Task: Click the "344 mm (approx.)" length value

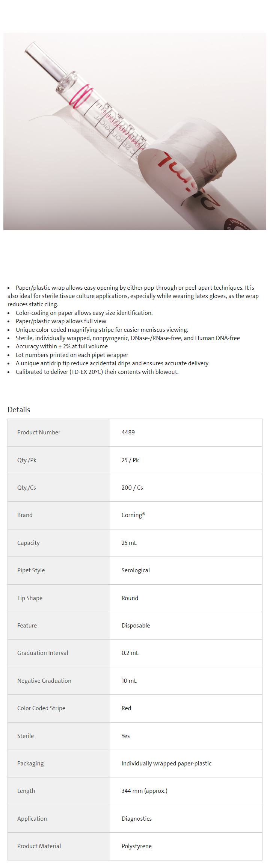Action: pos(144,791)
